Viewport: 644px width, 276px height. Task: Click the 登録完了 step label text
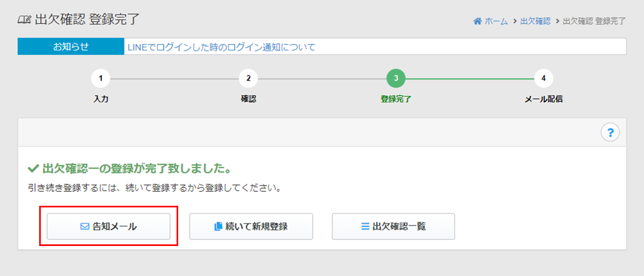click(x=396, y=99)
